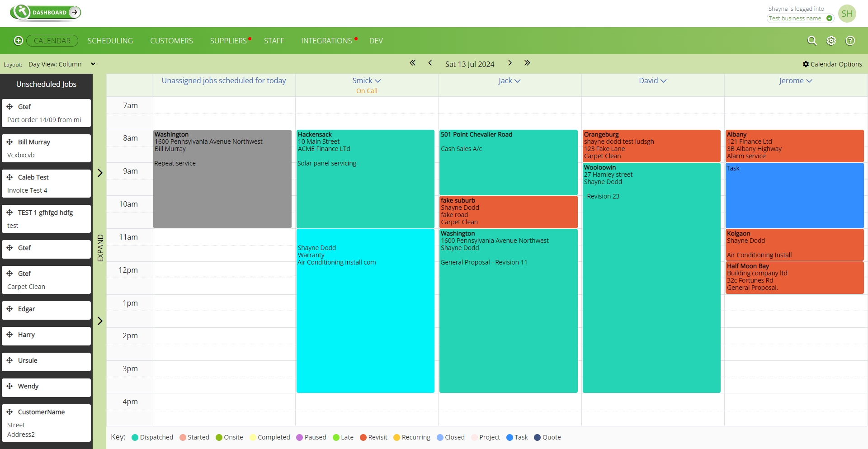Click the double-arrow jump forward icon
This screenshot has height=449, width=868.
(528, 63)
